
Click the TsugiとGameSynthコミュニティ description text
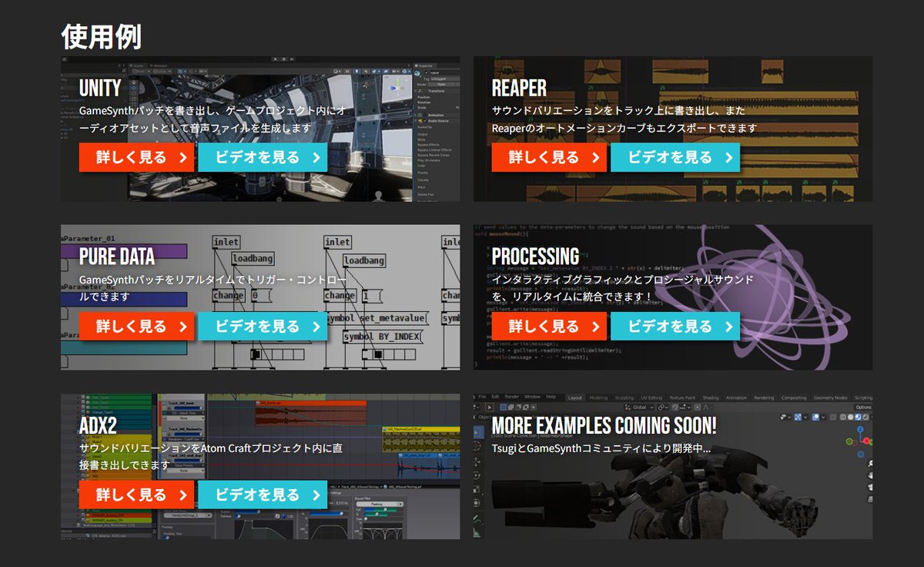coord(601,448)
